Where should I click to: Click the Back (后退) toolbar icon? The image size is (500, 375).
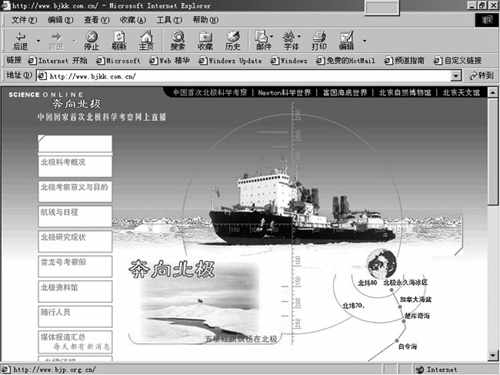click(x=21, y=41)
